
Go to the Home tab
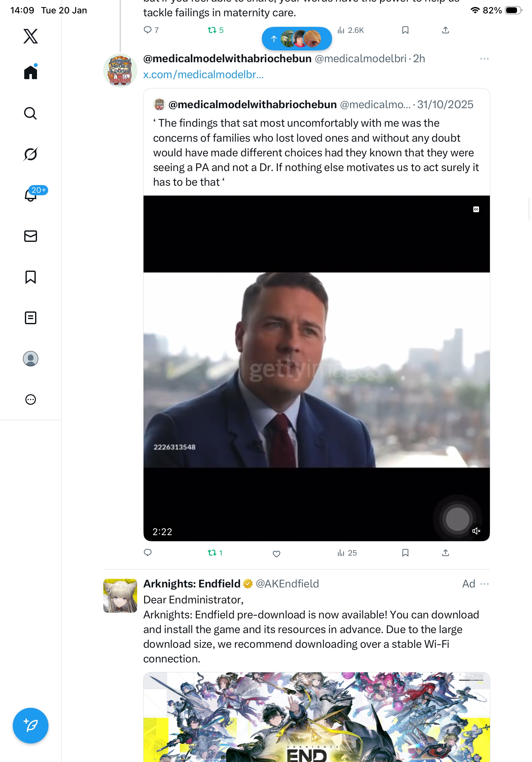[x=31, y=72]
